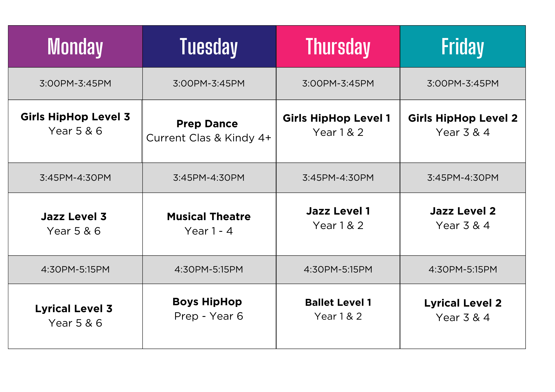Click the Tuesday column header
The width and height of the screenshot is (555, 392).
pyautogui.click(x=209, y=47)
